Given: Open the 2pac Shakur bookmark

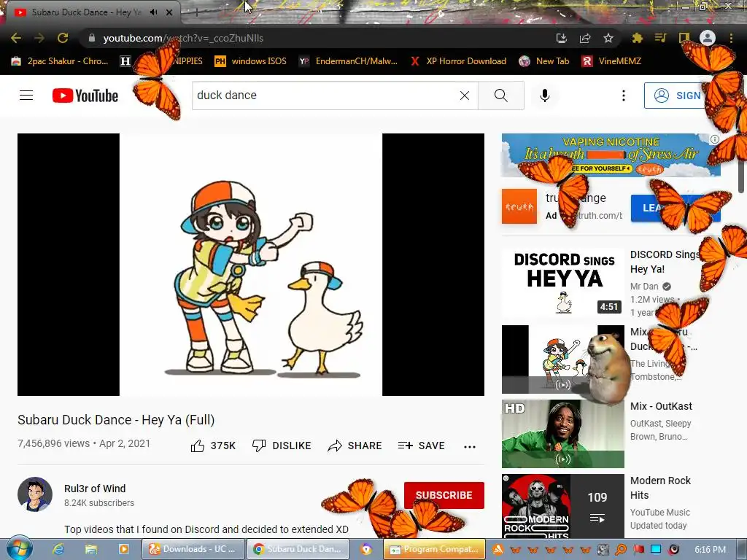Looking at the screenshot, I should tap(60, 61).
